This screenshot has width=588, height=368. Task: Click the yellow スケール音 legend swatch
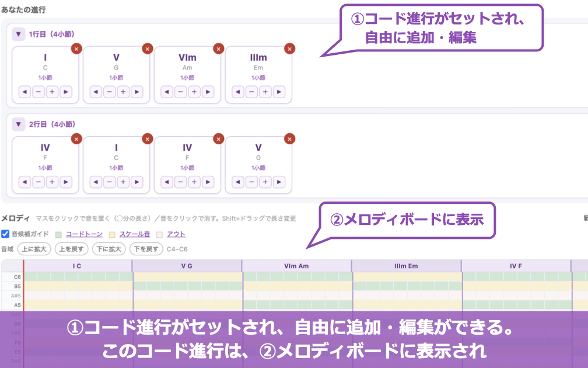112,235
